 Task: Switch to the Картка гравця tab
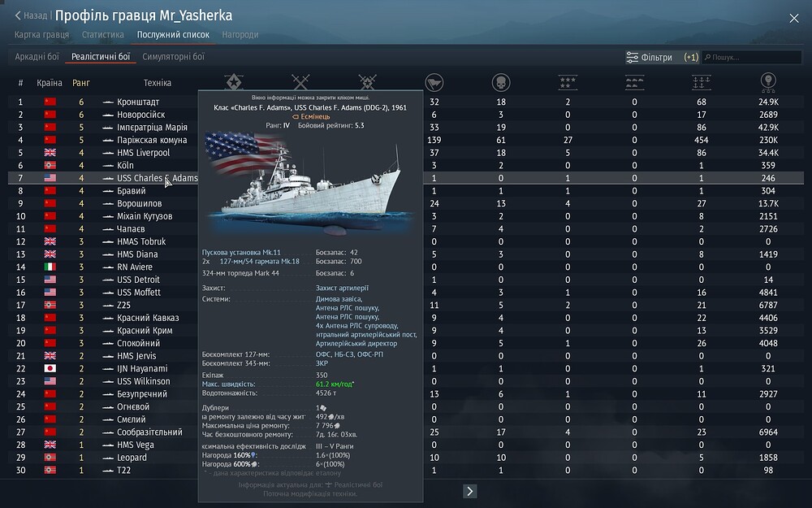[x=41, y=35]
